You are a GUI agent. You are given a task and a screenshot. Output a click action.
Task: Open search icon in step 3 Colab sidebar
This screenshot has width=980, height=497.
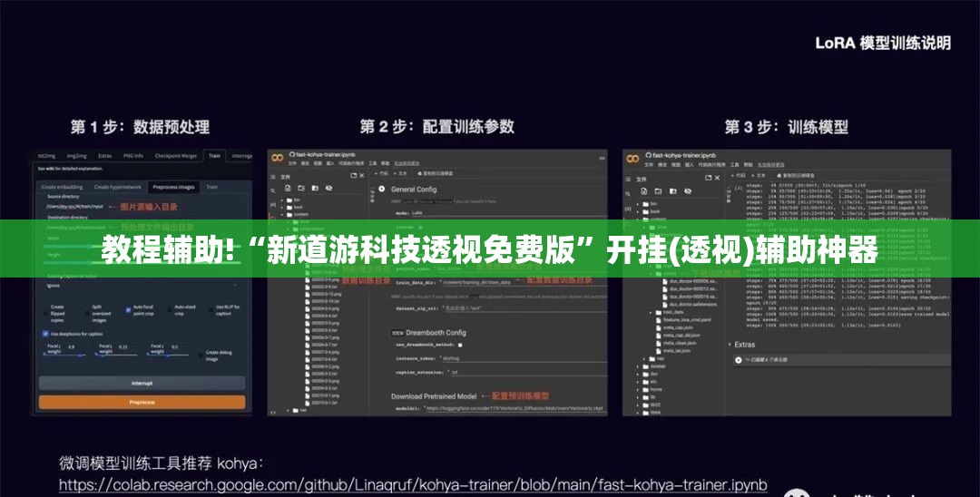click(x=629, y=193)
